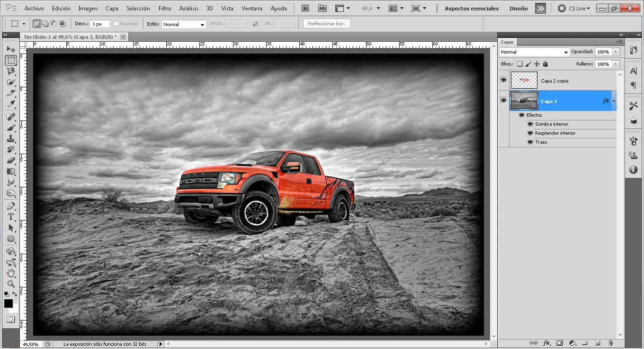Select the Gradient tool
Image resolution: width=644 pixels, height=349 pixels.
point(11,171)
